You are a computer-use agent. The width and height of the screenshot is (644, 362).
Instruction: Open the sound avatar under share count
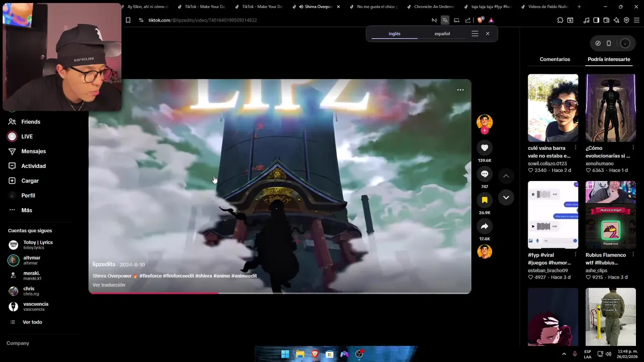click(485, 251)
